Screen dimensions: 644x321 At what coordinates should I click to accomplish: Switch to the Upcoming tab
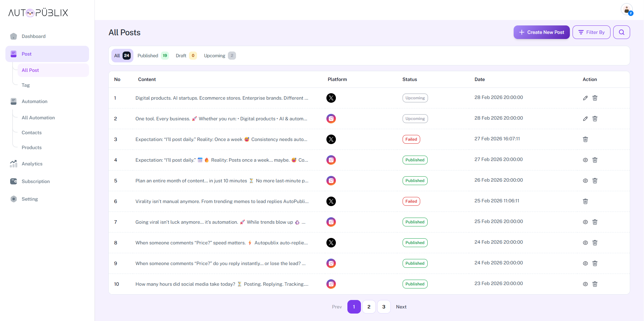coord(219,56)
